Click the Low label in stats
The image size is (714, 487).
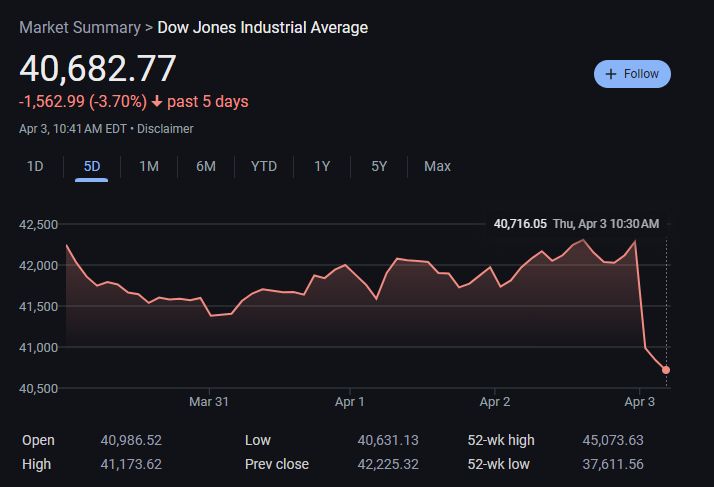click(x=258, y=440)
